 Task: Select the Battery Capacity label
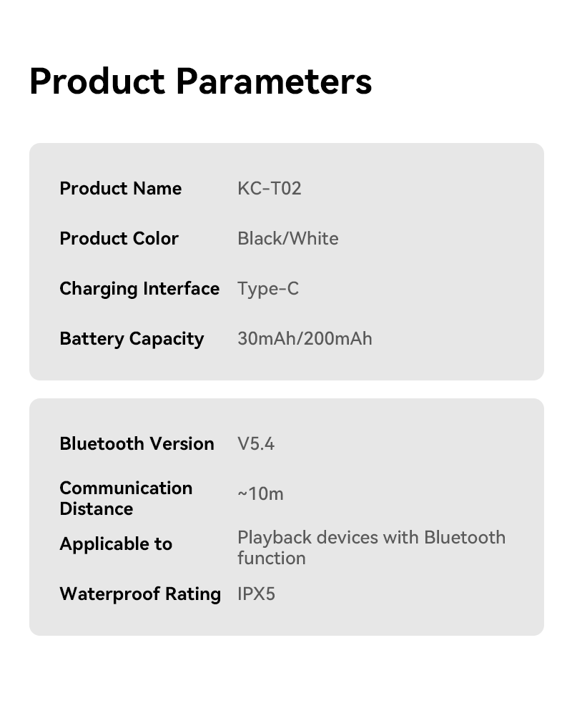132,339
